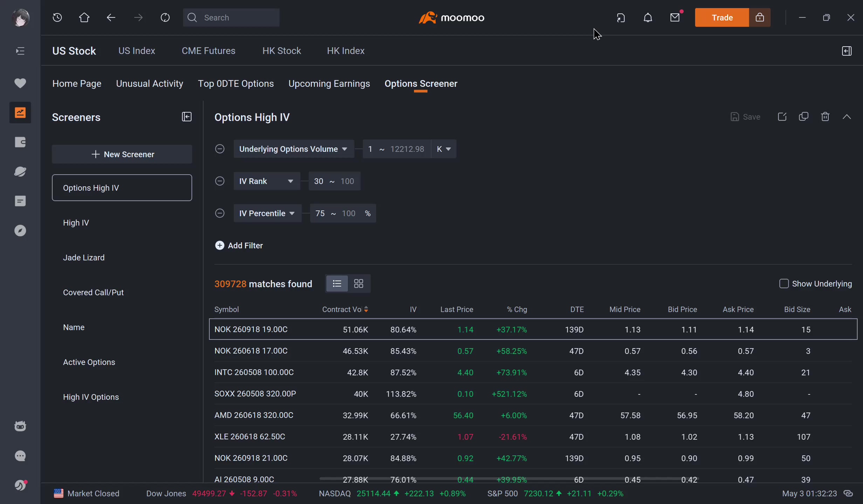Remove the Underlying Options Volume filter
Viewport: 863px width, 504px height.
220,149
